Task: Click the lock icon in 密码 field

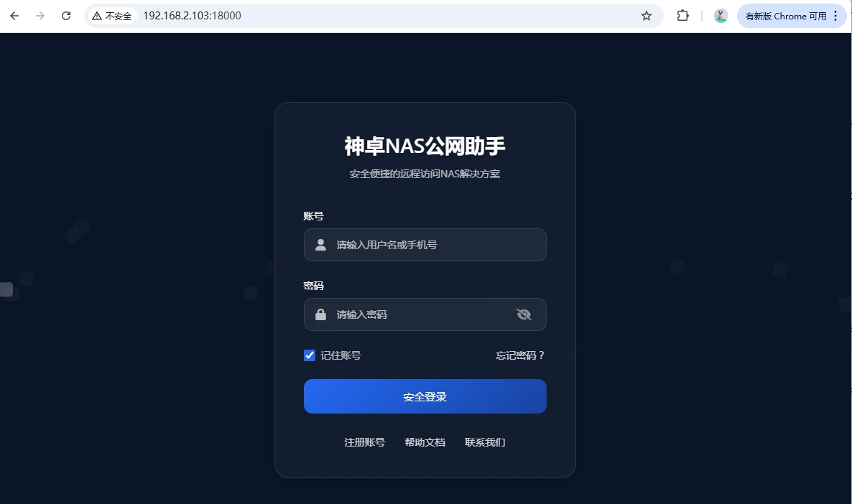Action: pyautogui.click(x=320, y=314)
